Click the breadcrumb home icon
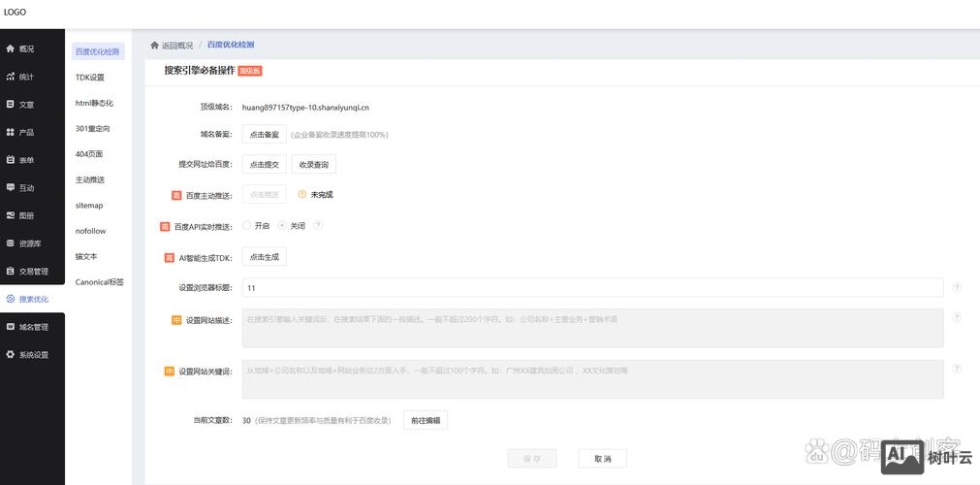980x485 pixels. 154,45
